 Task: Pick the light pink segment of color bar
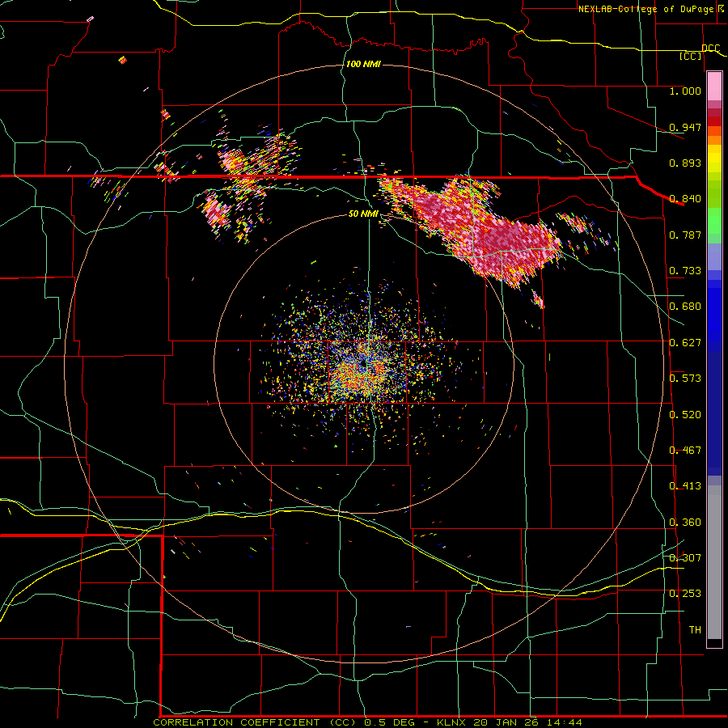(x=714, y=87)
